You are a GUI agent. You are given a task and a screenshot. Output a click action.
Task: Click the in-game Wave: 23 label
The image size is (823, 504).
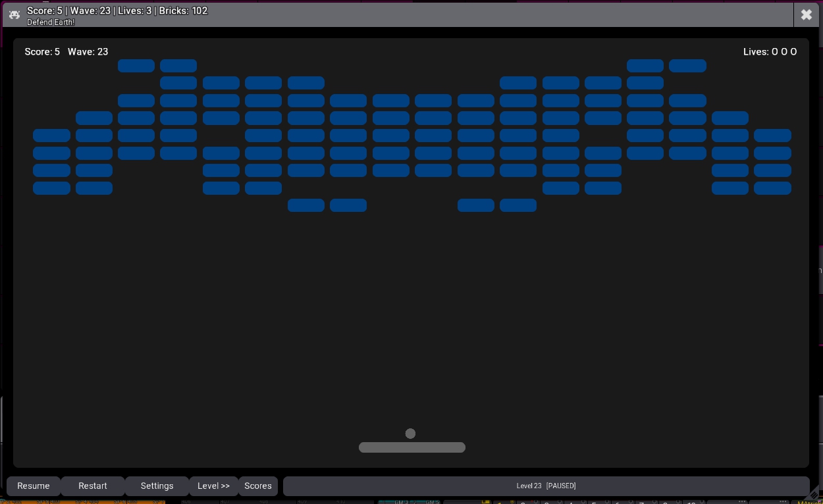click(88, 51)
